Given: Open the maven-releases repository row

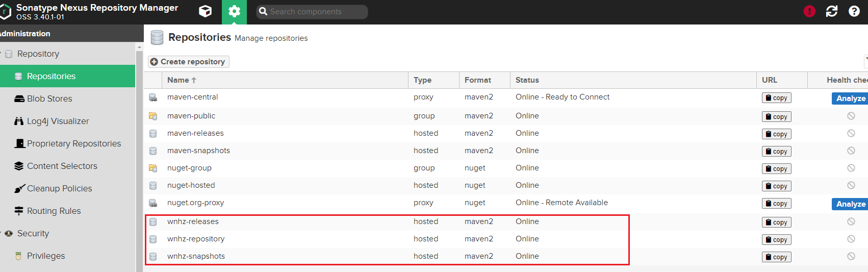Looking at the screenshot, I should point(506,134).
